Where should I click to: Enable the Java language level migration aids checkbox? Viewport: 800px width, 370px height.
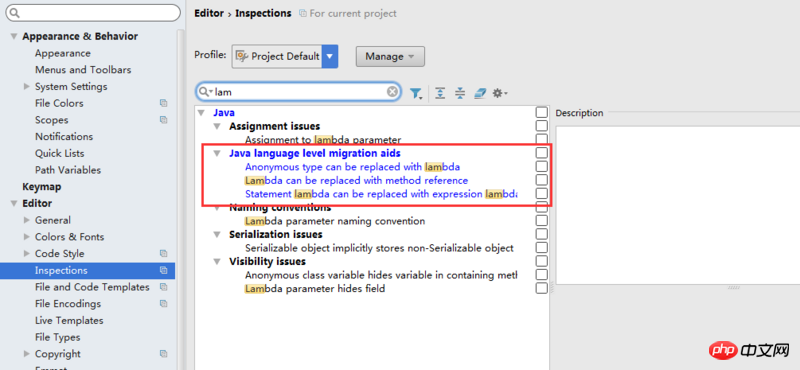pos(542,153)
